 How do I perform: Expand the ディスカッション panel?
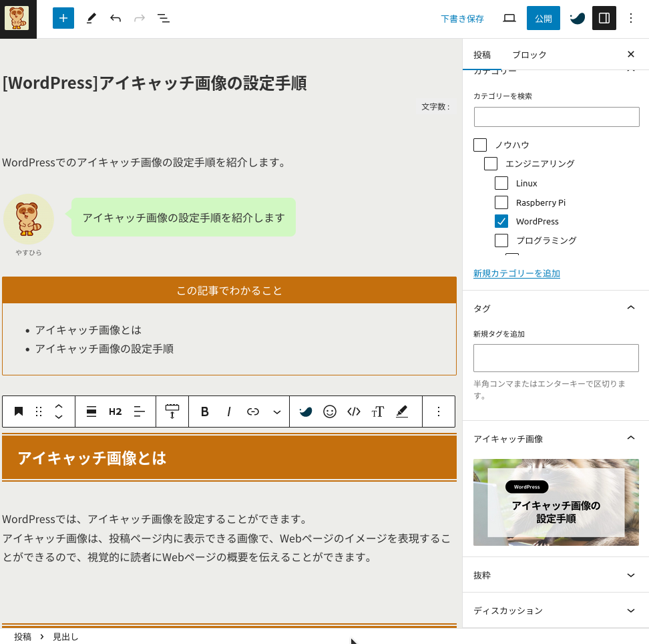point(631,611)
